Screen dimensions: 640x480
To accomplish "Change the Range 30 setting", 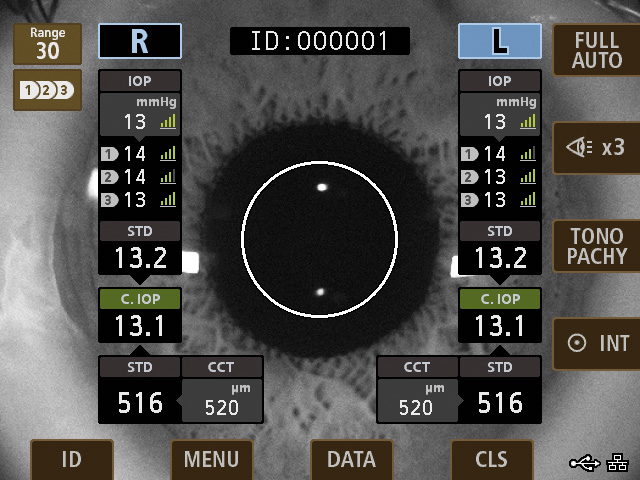I will (48, 45).
